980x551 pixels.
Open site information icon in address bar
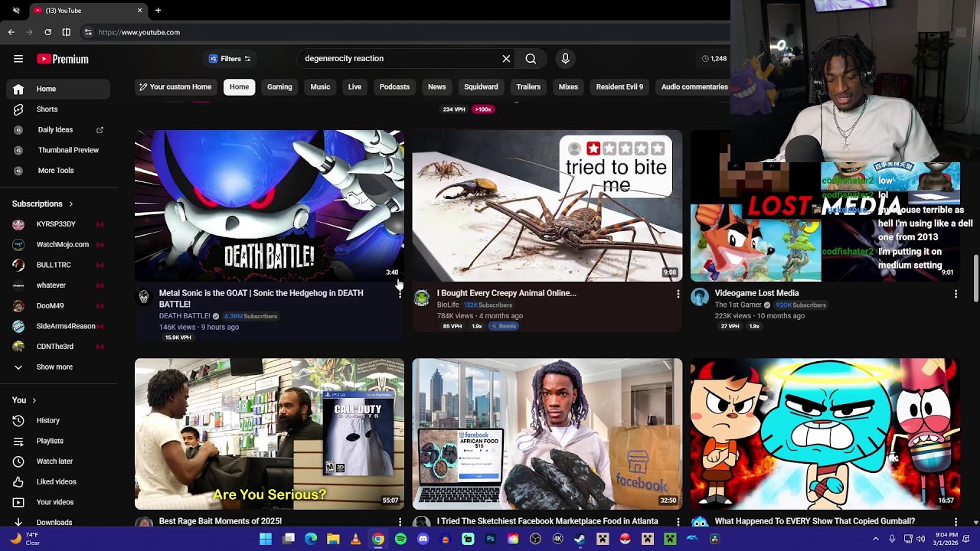coord(88,32)
